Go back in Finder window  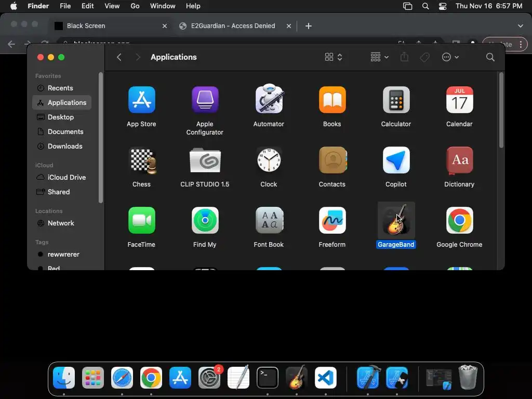119,57
